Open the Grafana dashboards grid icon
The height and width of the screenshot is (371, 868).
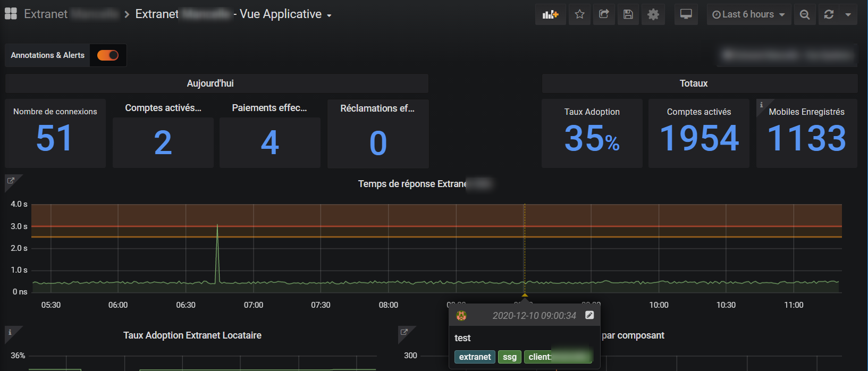[x=11, y=14]
